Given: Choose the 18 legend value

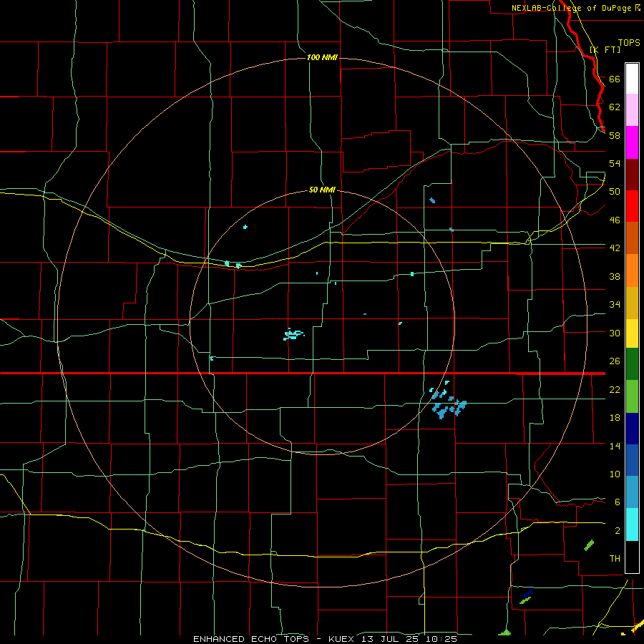Looking at the screenshot, I should (615, 418).
